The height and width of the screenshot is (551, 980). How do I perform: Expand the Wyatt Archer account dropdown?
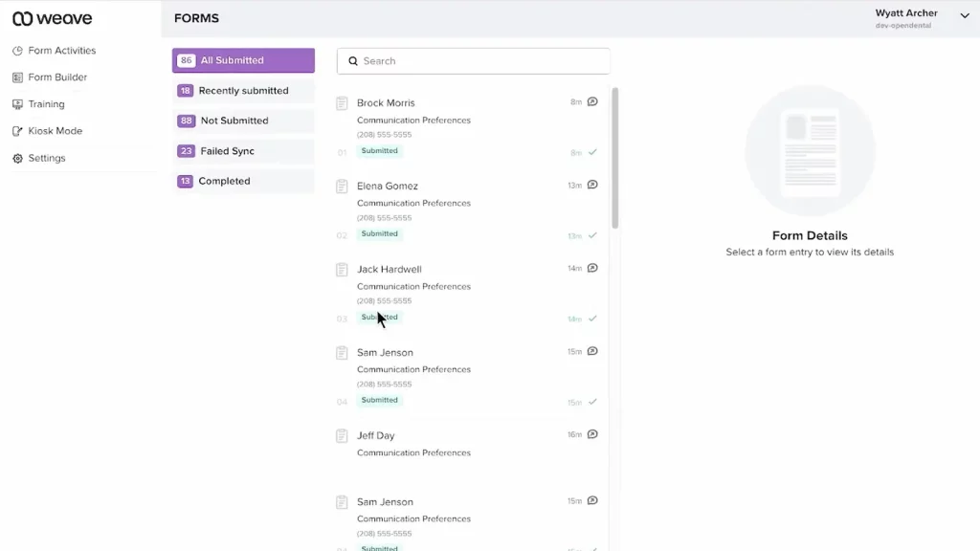[x=964, y=15]
